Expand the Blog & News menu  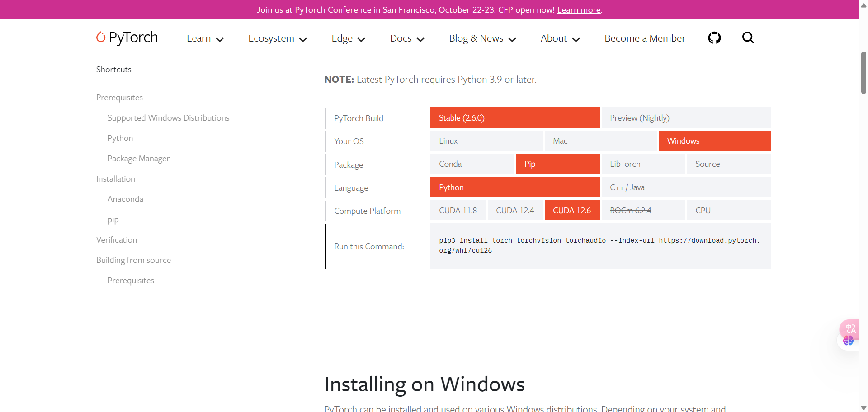482,38
